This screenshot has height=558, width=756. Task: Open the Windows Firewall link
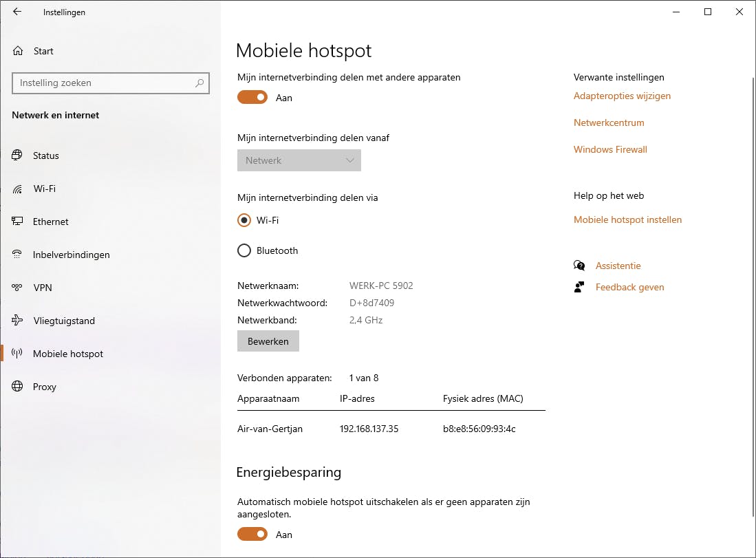[x=610, y=149]
